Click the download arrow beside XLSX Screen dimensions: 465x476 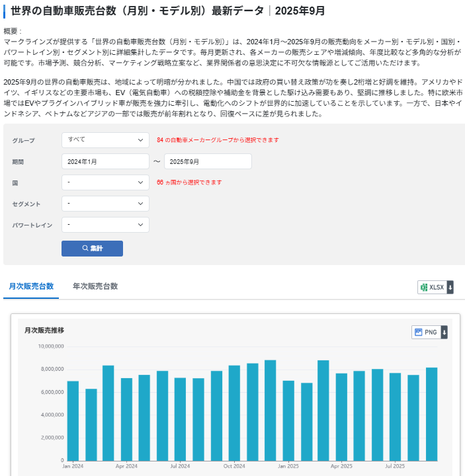tap(450, 287)
